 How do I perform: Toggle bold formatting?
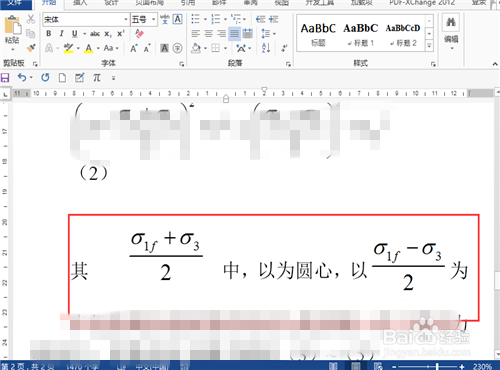pyautogui.click(x=49, y=34)
